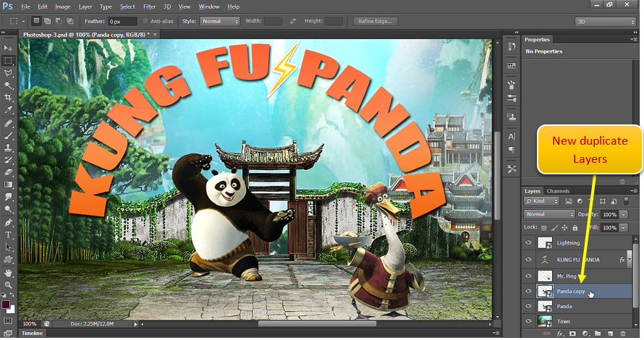This screenshot has height=340, width=644.
Task: Hide the KUNG FU PANDA text layer
Action: 529,260
